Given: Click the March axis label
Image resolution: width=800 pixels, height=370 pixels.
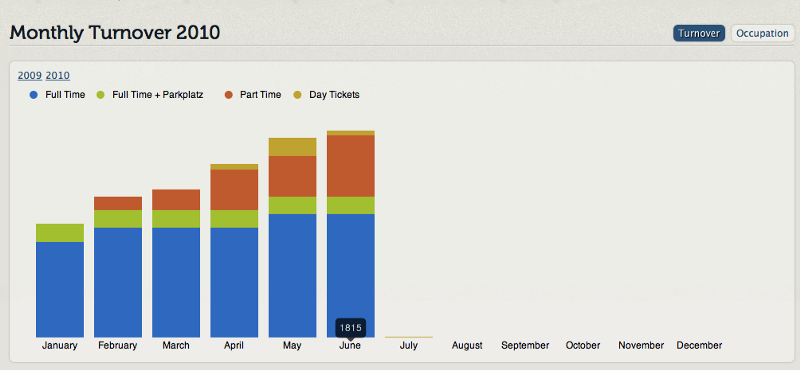Looking at the screenshot, I should tap(176, 346).
